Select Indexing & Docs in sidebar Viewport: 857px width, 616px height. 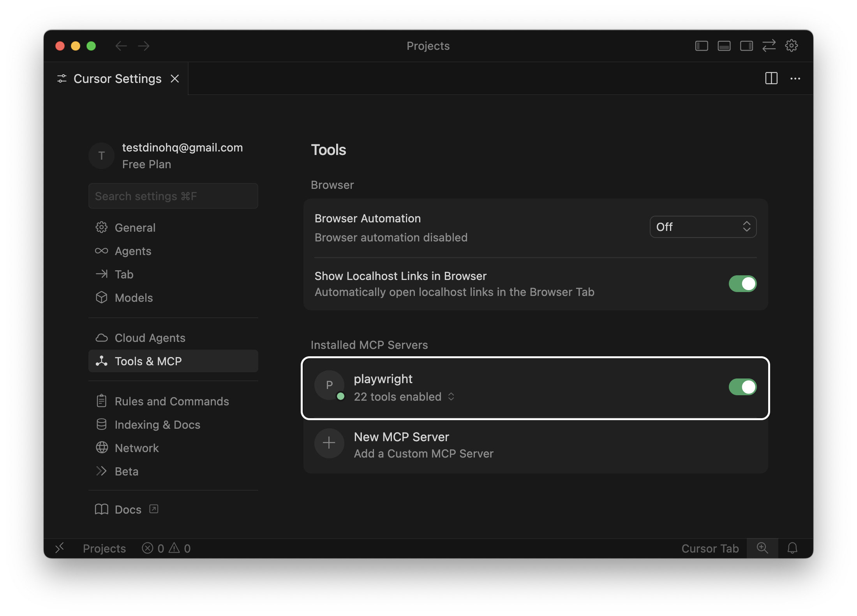pos(157,424)
